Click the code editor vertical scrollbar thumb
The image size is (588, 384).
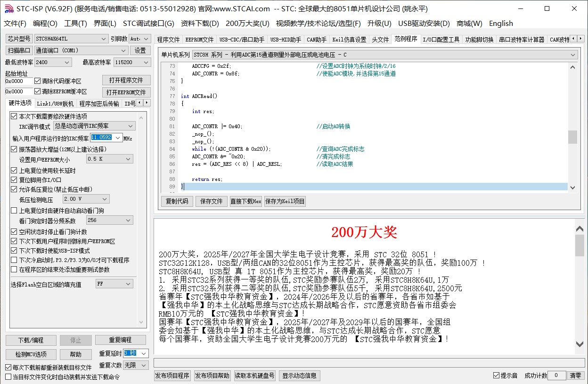(572, 137)
